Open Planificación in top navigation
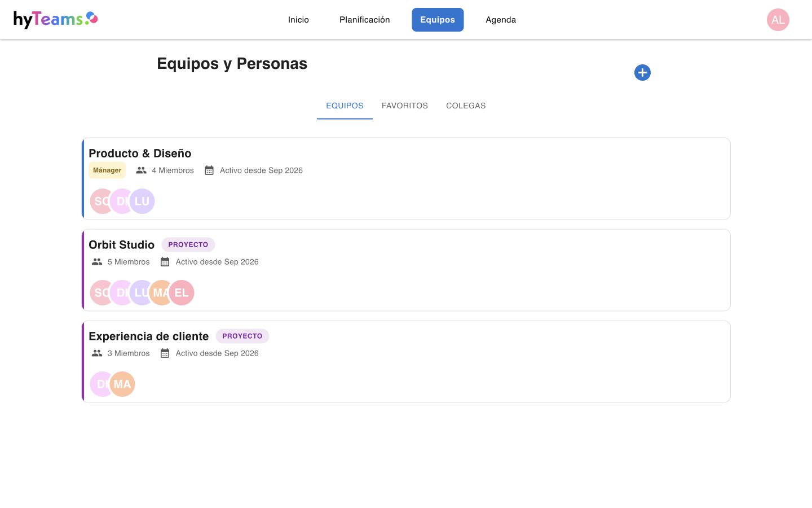Viewport: 812px width, 508px height. pyautogui.click(x=365, y=20)
